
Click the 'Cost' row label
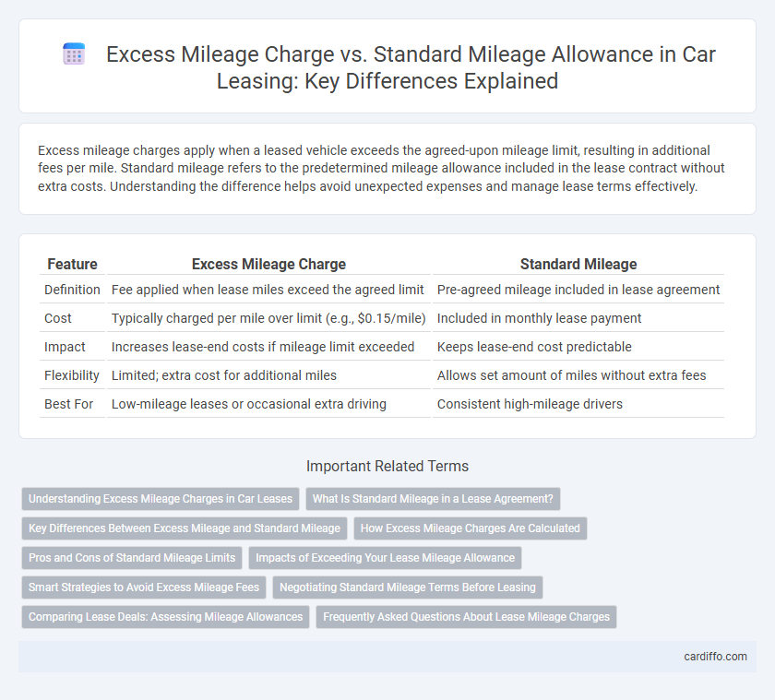pyautogui.click(x=58, y=318)
